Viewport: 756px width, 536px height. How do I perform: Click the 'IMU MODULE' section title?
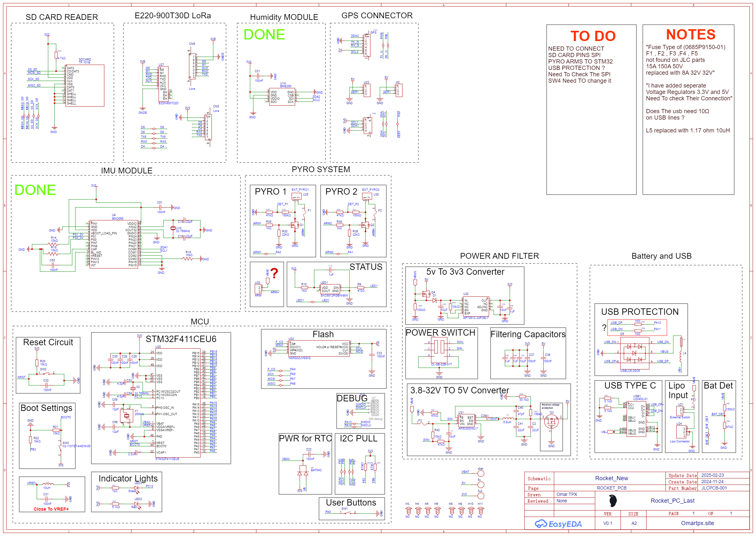[x=127, y=171]
